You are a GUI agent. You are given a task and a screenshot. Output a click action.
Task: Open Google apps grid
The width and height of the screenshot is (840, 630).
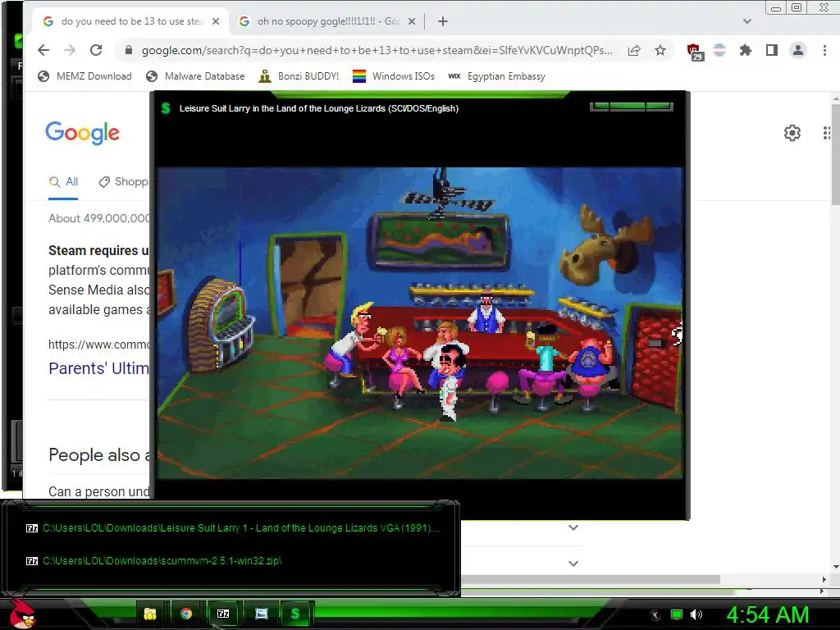[x=827, y=133]
